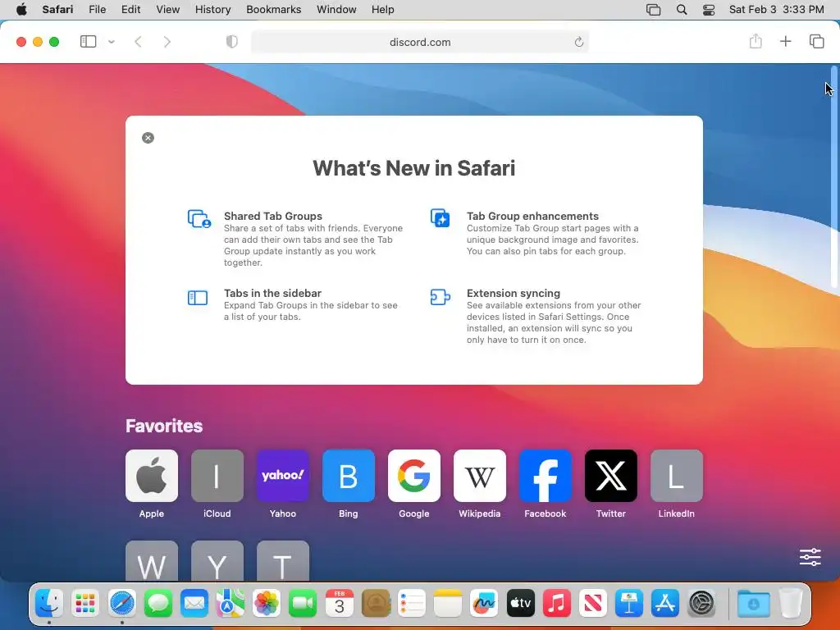Open the T favorite tile

tap(283, 560)
